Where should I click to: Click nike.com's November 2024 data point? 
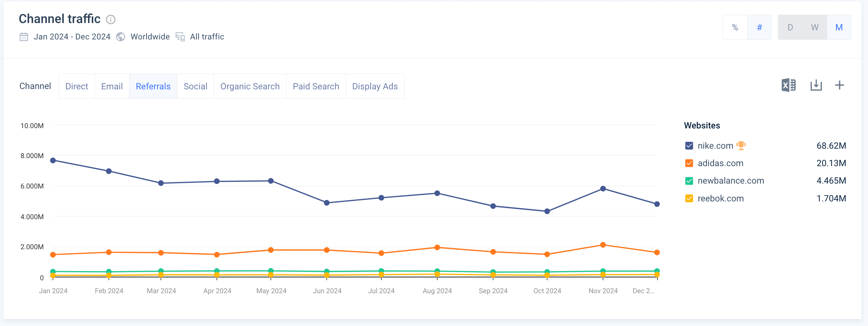coord(603,188)
